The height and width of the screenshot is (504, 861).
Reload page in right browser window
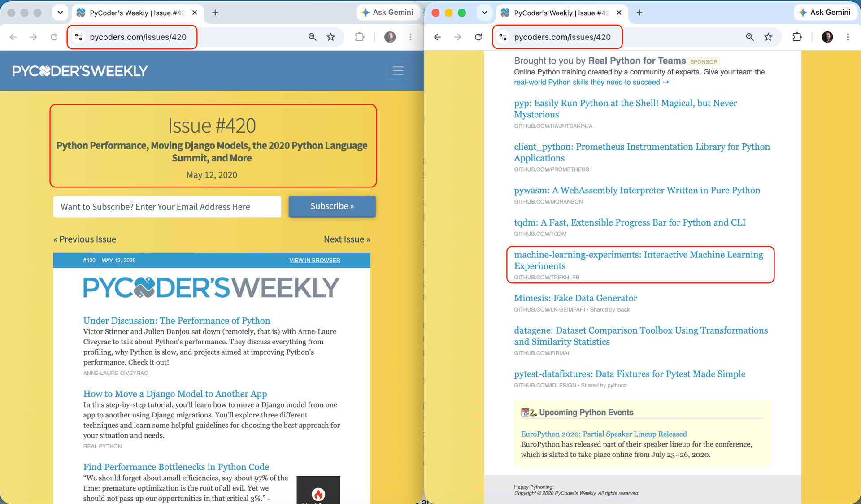pyautogui.click(x=478, y=37)
